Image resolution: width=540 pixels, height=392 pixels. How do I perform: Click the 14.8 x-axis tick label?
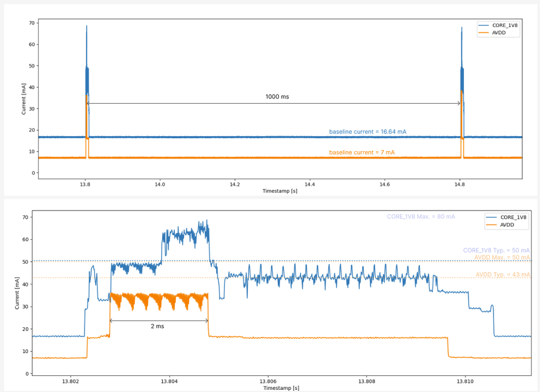(459, 184)
